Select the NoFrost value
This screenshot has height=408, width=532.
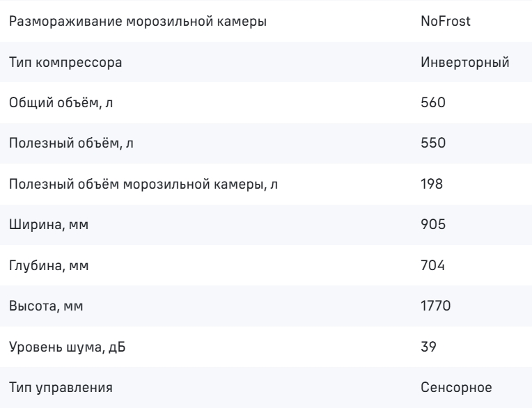click(x=446, y=21)
